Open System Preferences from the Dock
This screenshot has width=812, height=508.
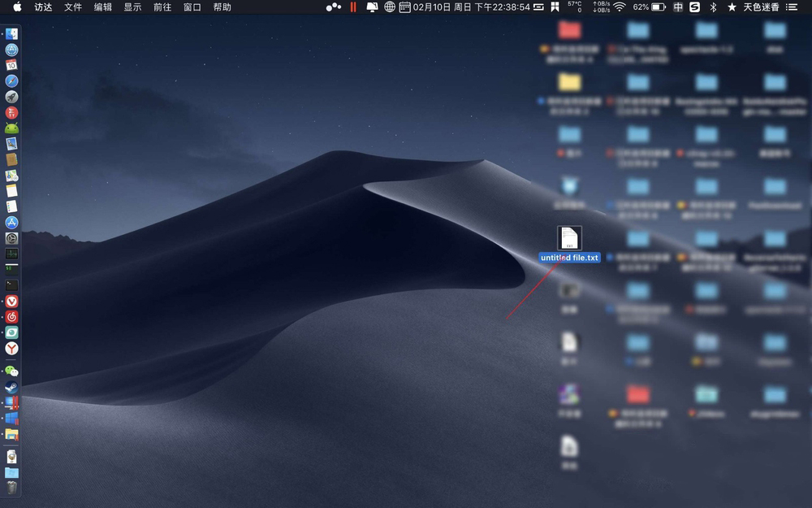11,238
